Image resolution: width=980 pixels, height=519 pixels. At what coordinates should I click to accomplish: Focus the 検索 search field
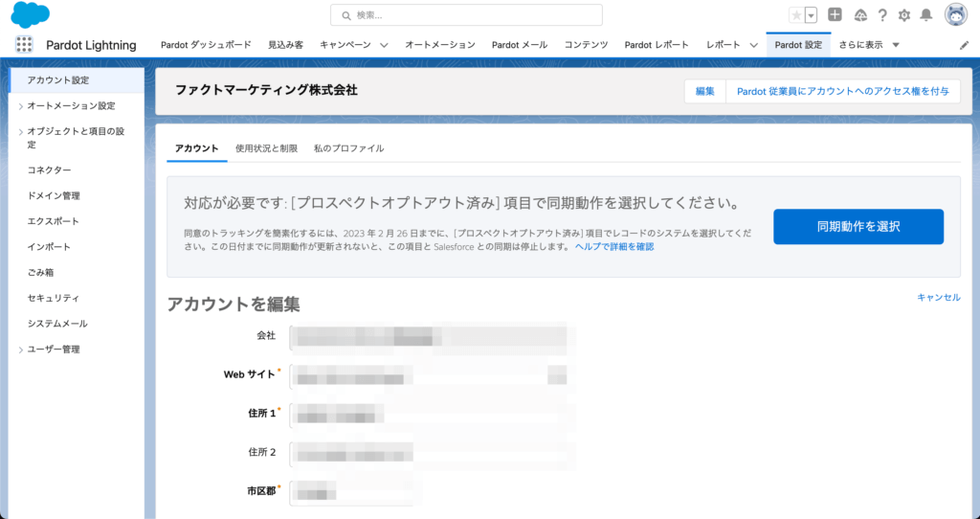click(x=466, y=15)
